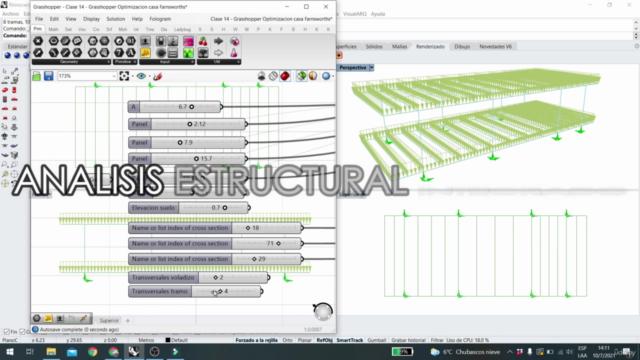
Task: Switch to the Vec component tab
Action: 82,29
